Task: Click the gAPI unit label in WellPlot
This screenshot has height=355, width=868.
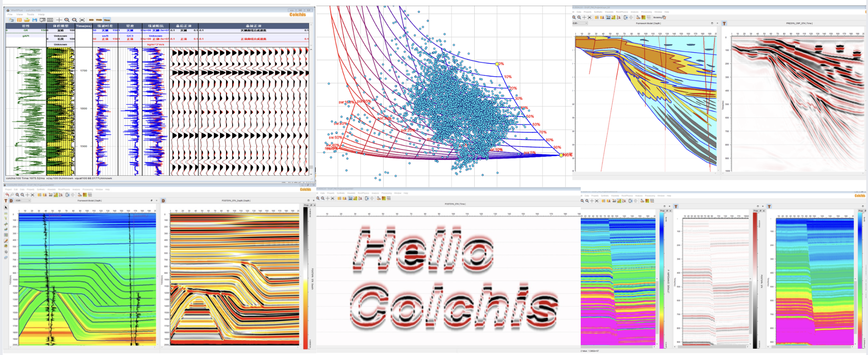Action: [26, 36]
